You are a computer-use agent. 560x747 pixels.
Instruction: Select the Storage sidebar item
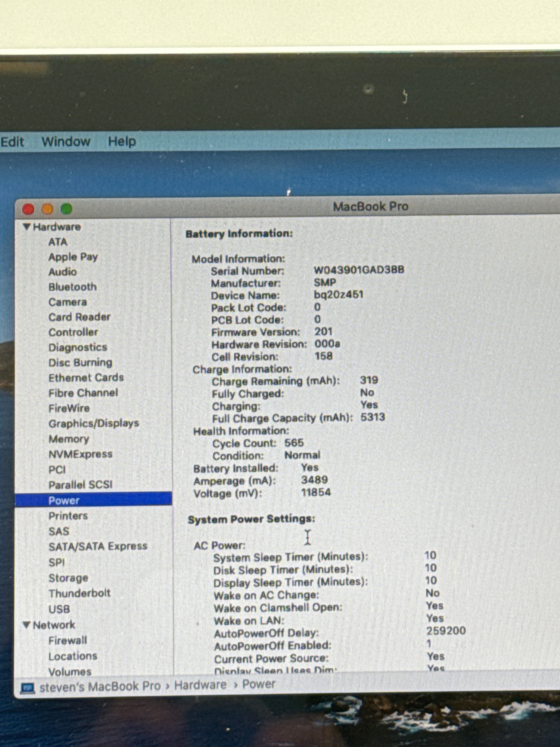click(68, 578)
